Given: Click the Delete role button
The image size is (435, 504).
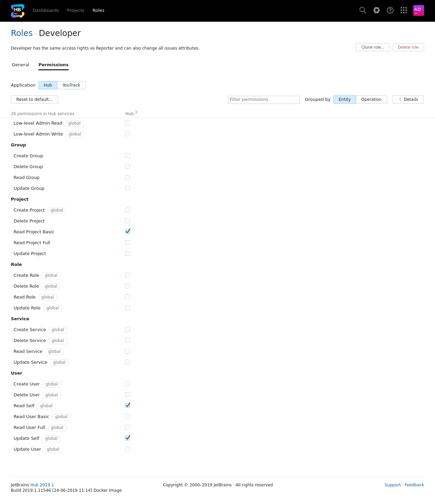Looking at the screenshot, I should click(408, 47).
